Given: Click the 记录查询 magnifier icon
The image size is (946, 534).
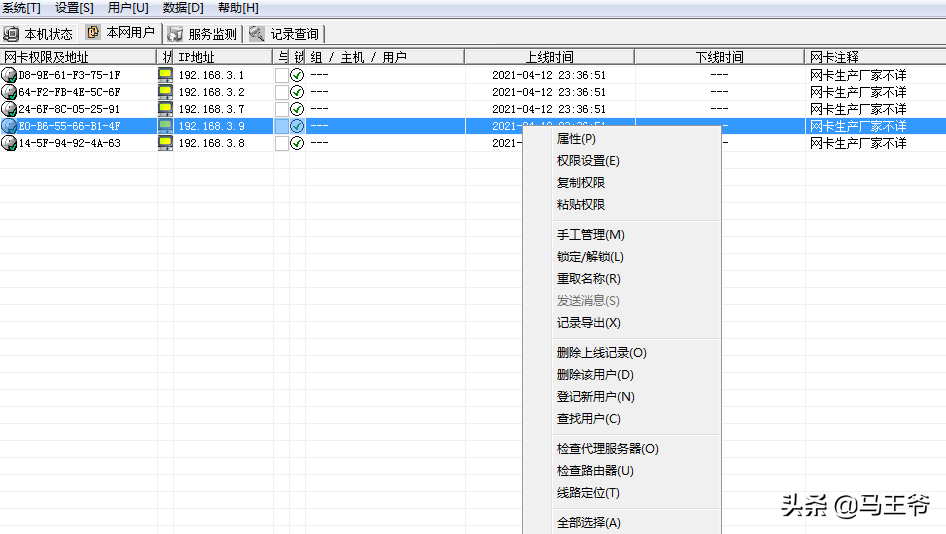Looking at the screenshot, I should [x=256, y=33].
